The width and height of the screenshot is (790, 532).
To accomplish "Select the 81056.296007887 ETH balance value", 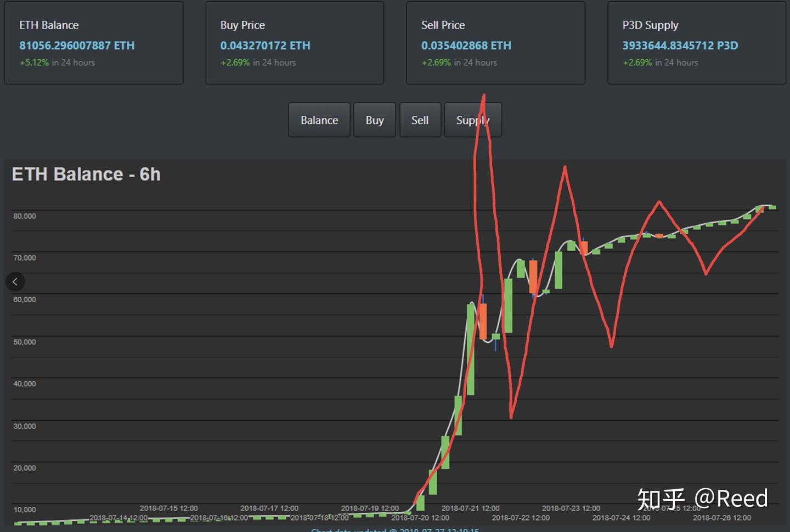I will click(77, 46).
